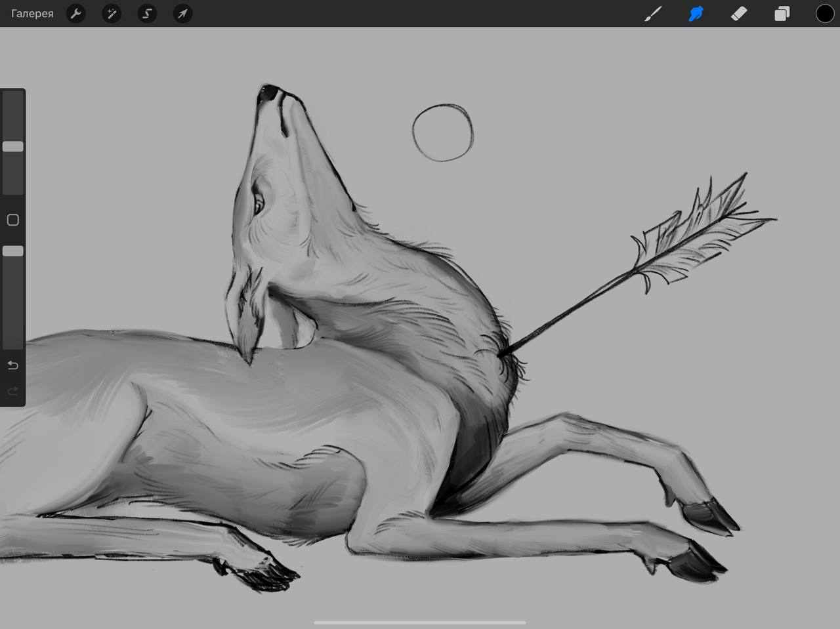Image resolution: width=840 pixels, height=629 pixels.
Task: Tap the deer's eye on the canvas
Action: [x=257, y=205]
